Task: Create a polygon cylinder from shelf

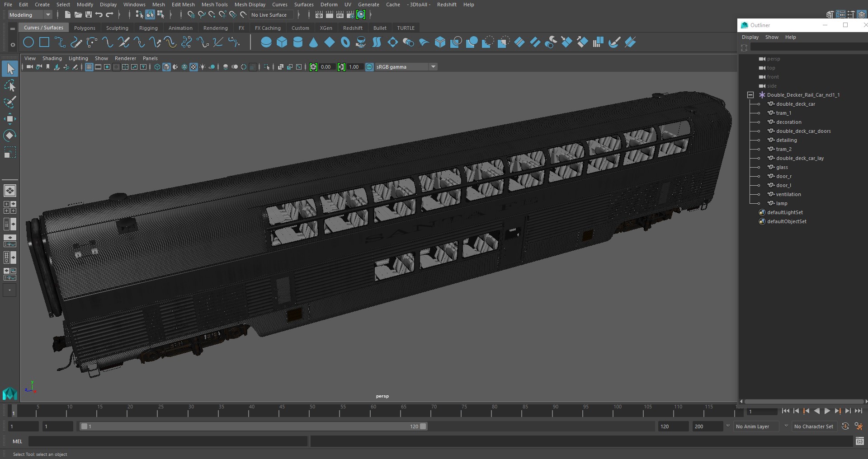Action: (x=298, y=42)
